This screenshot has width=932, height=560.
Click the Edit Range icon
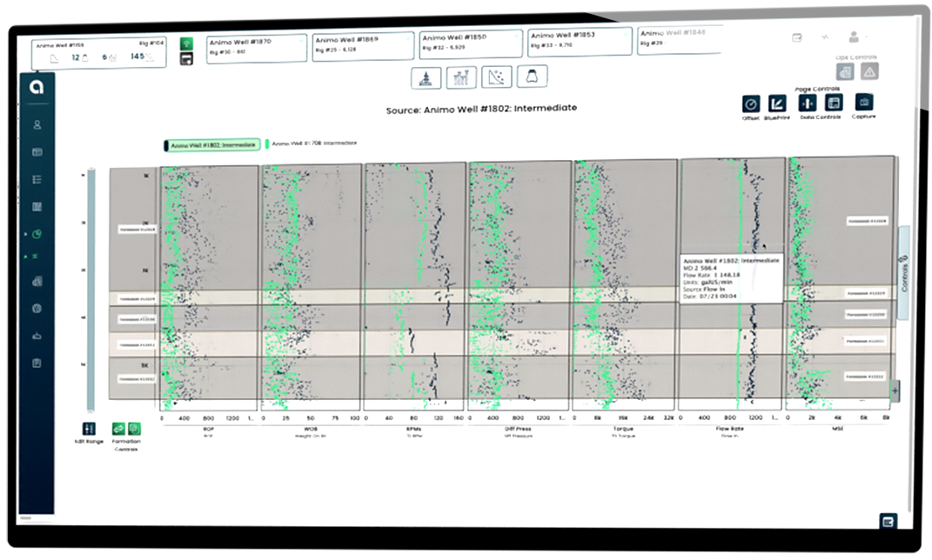pyautogui.click(x=88, y=429)
